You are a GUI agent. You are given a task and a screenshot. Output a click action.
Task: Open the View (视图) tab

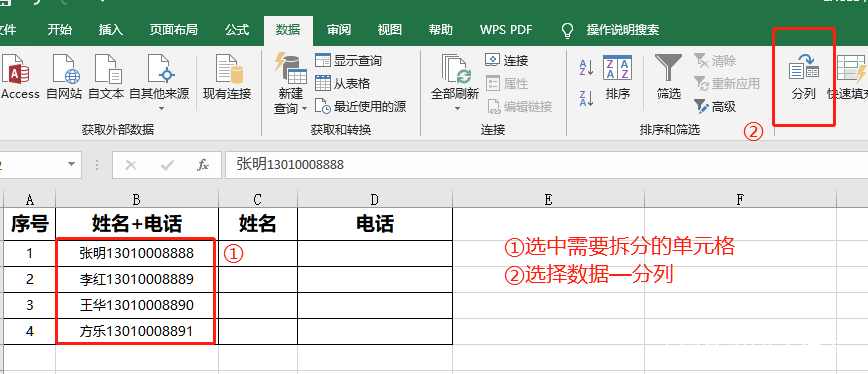(390, 30)
